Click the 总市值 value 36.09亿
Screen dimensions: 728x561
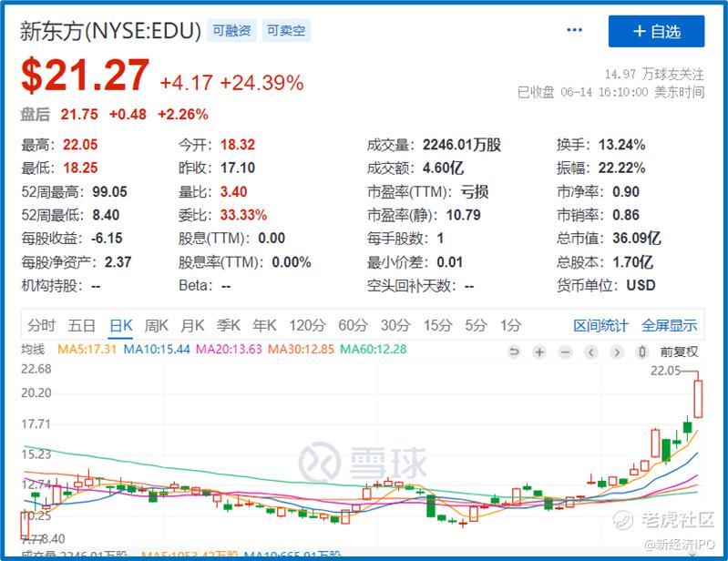(637, 238)
